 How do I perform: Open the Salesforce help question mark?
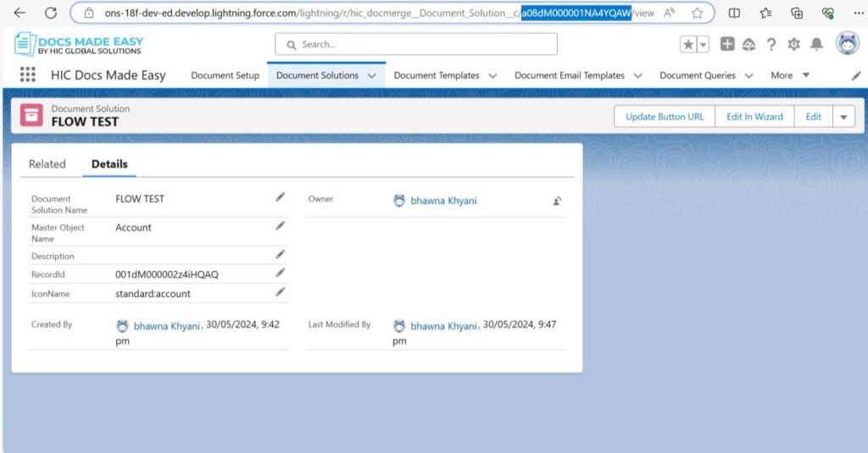tap(771, 44)
